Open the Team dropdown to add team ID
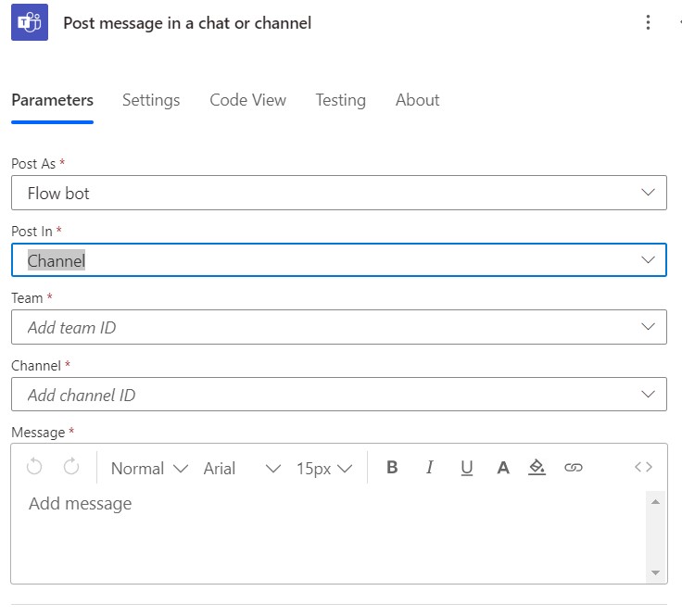 (339, 327)
